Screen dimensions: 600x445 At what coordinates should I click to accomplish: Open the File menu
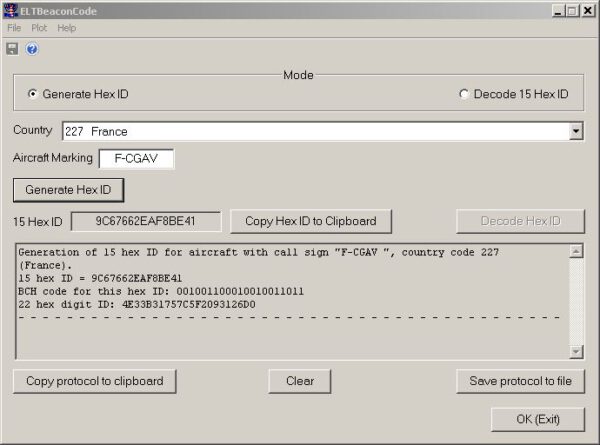coord(14,28)
